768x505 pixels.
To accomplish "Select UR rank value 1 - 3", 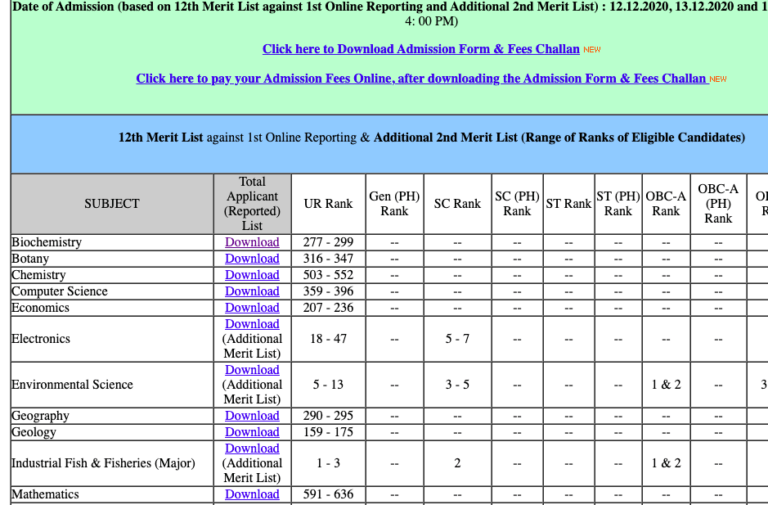I will pos(328,463).
